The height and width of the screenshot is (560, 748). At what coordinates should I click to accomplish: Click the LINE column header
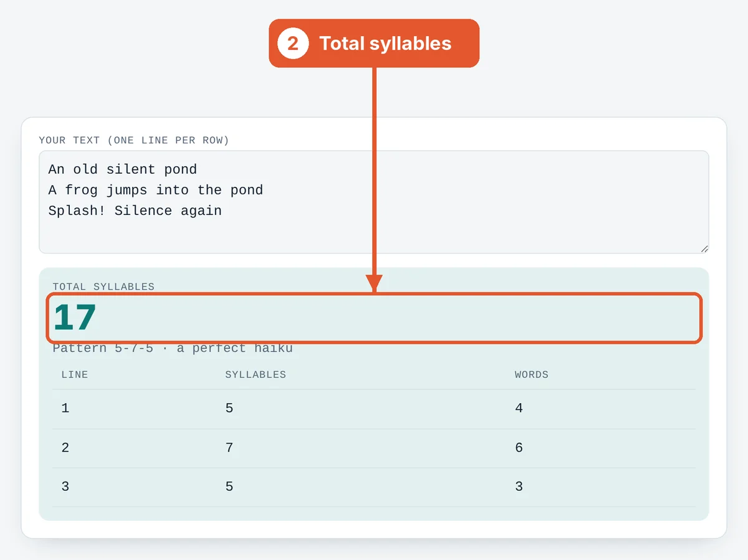[x=75, y=375]
